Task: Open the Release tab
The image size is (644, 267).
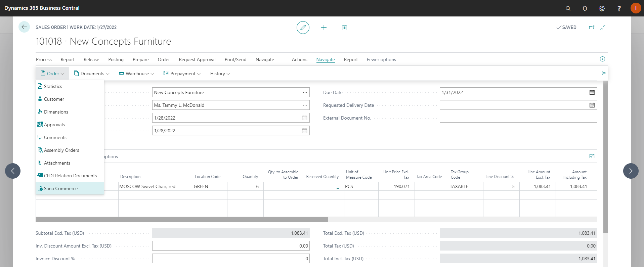Action: (x=91, y=59)
